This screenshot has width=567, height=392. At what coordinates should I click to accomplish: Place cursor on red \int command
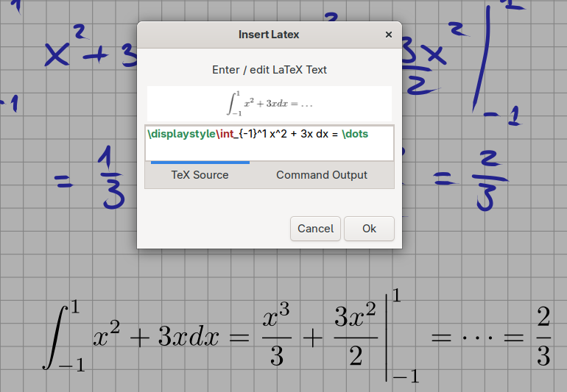click(x=225, y=134)
